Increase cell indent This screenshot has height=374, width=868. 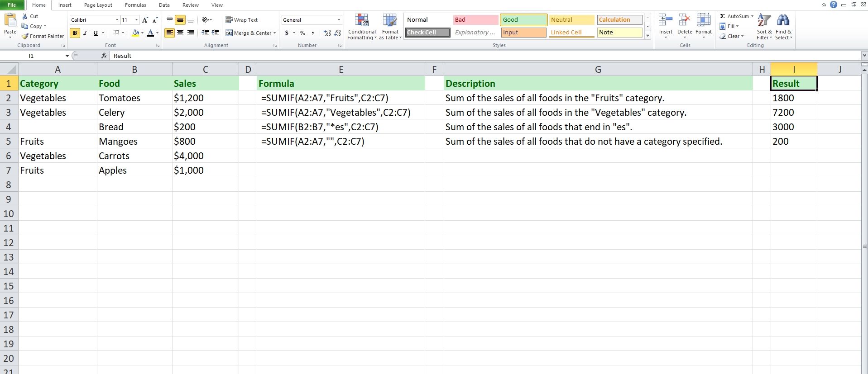(216, 33)
